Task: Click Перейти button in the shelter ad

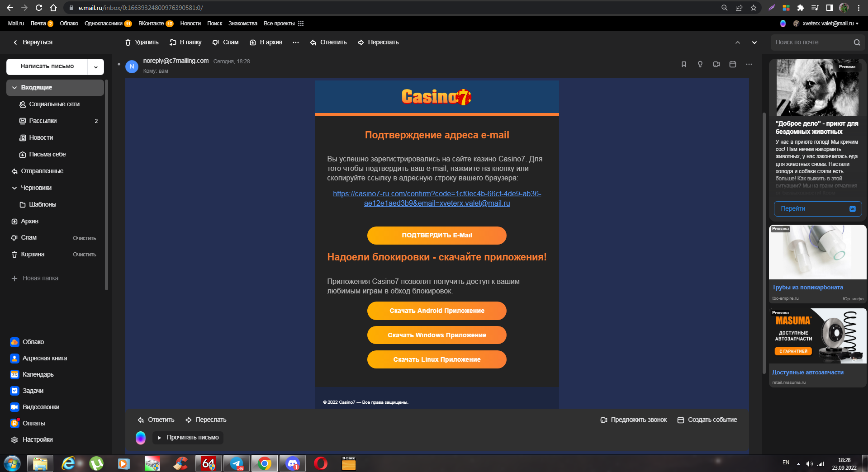Action: coord(818,209)
